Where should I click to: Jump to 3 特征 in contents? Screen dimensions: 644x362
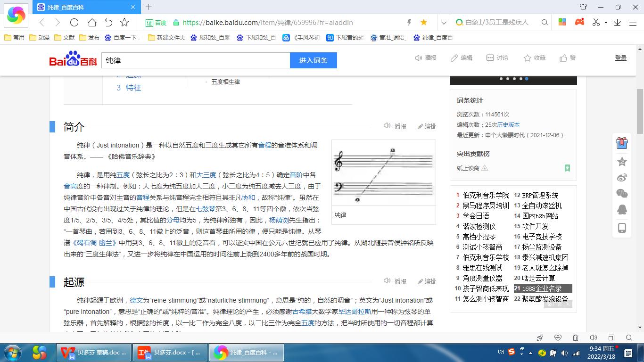pos(129,88)
